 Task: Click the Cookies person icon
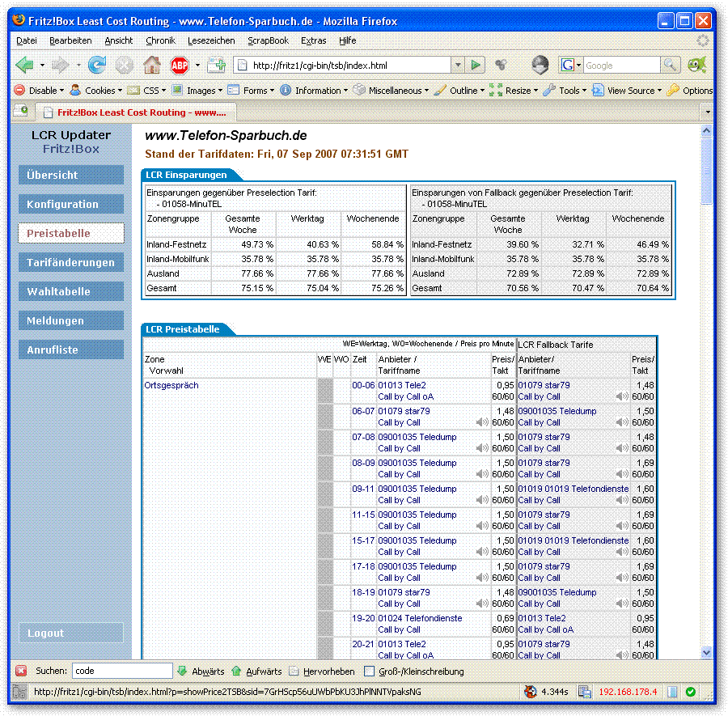[x=75, y=90]
